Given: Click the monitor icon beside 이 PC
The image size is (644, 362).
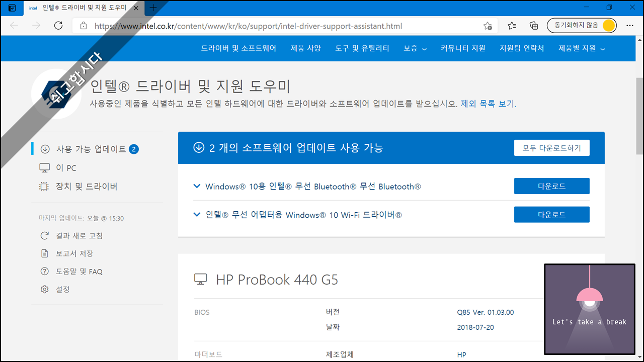Looking at the screenshot, I should tap(45, 168).
